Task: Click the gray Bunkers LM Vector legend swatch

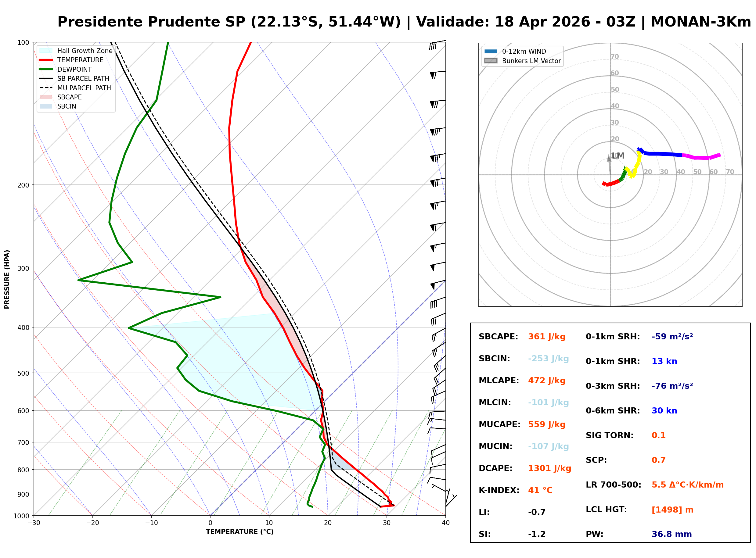Action: (491, 61)
